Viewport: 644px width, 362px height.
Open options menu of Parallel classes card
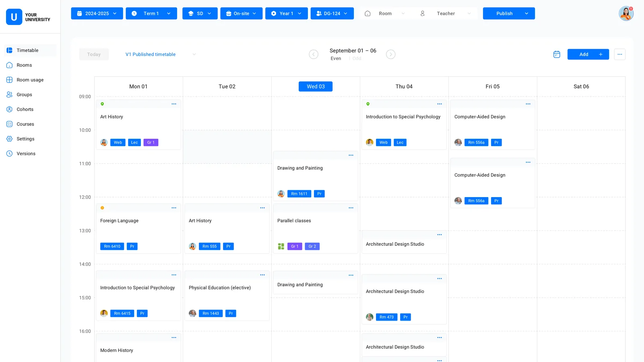point(351,208)
